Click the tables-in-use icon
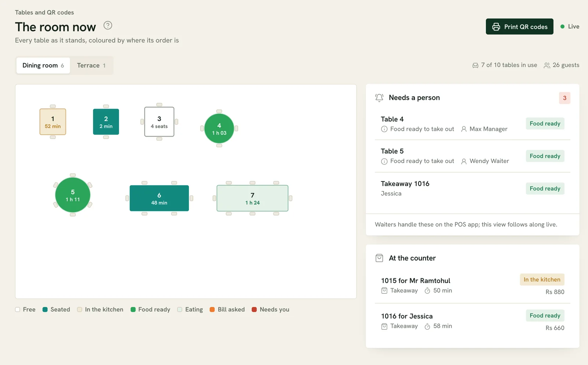Viewport: 588px width, 365px height. pyautogui.click(x=475, y=65)
